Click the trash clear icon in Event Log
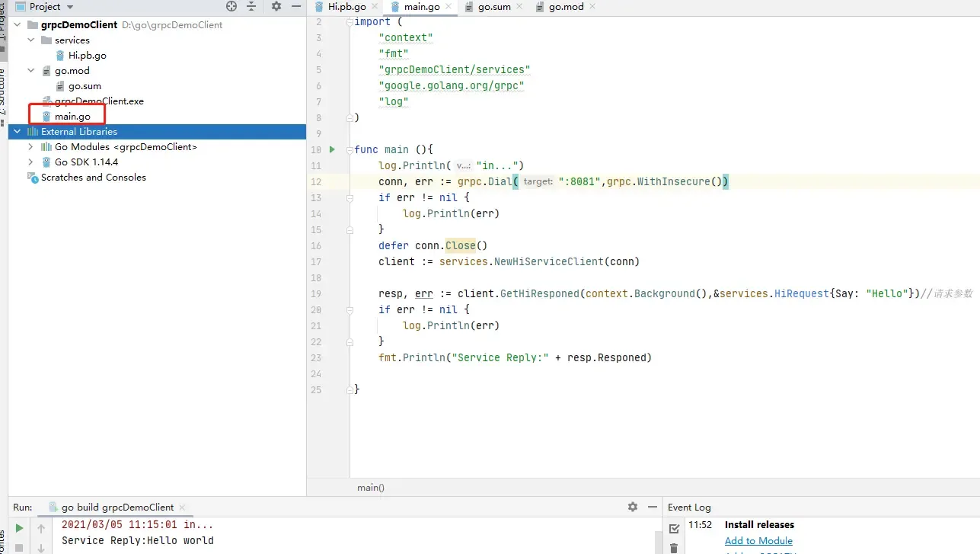 click(x=674, y=547)
